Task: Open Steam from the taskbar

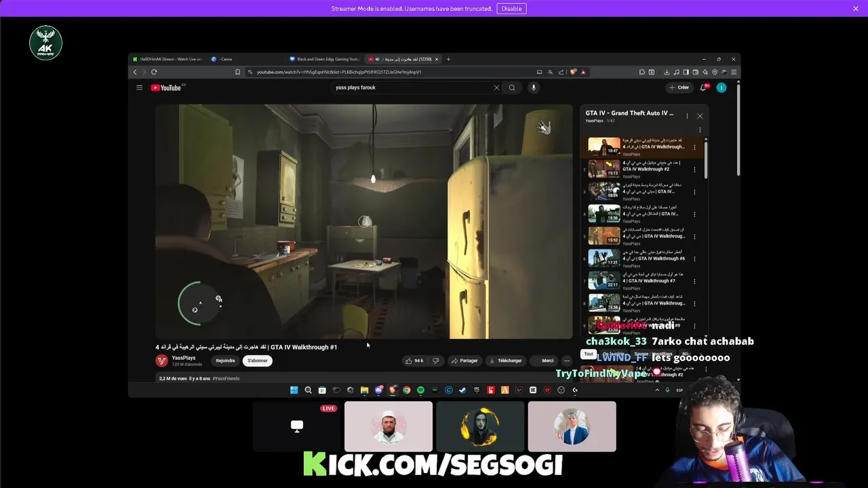Action: (462, 390)
